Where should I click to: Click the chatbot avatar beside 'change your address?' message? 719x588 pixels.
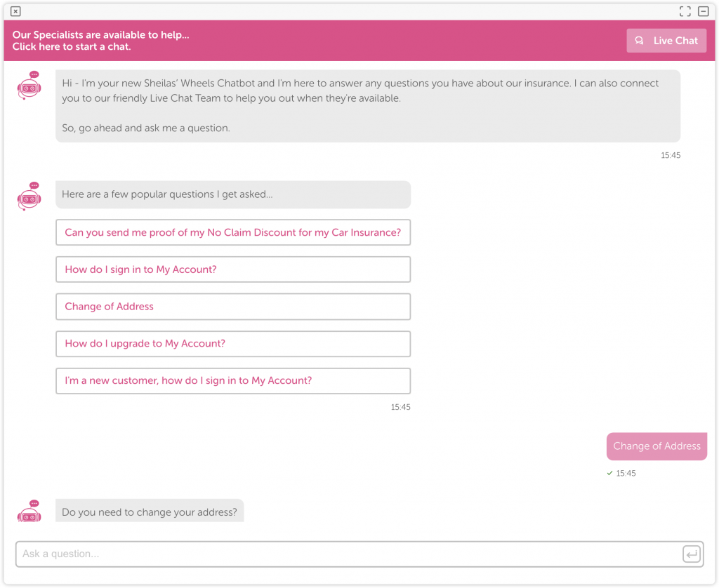coord(29,511)
